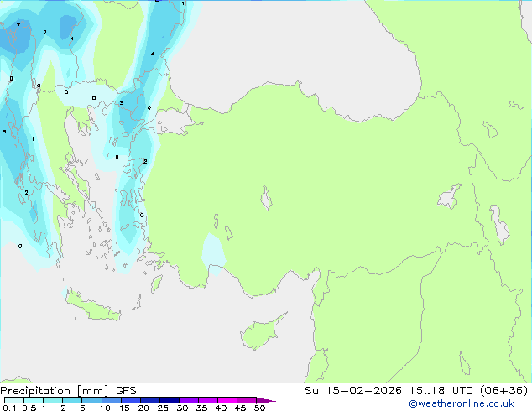Click the '20' legend scale label
The width and height of the screenshot is (532, 411).
(143, 408)
